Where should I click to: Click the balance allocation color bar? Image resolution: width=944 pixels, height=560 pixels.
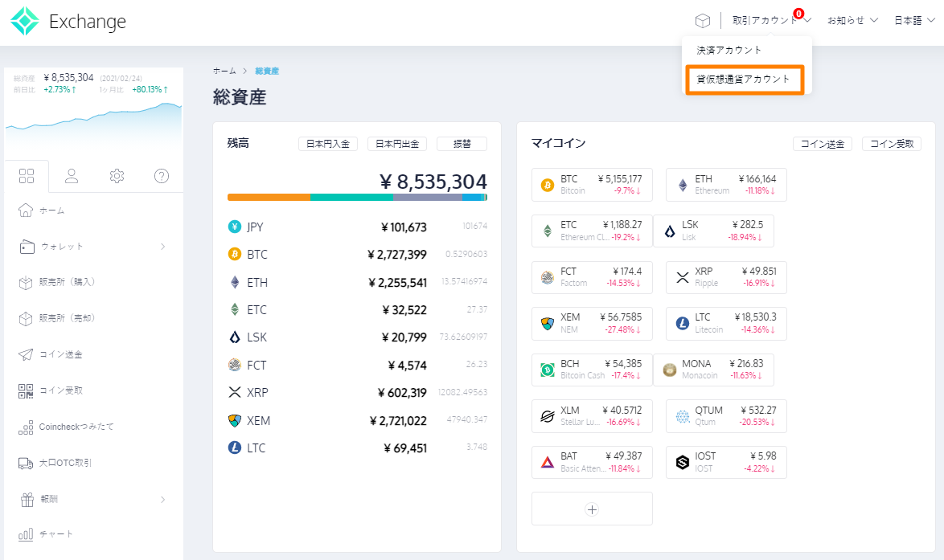click(x=357, y=198)
